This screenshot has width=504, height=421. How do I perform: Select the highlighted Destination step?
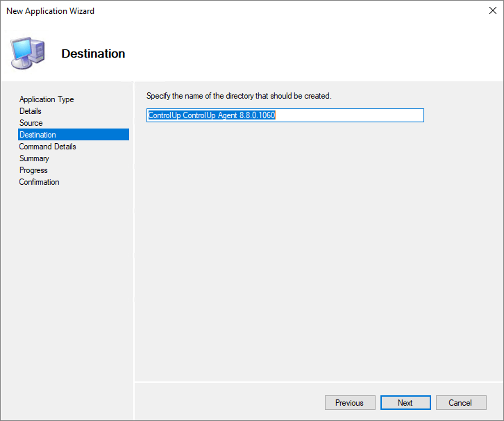(x=38, y=135)
